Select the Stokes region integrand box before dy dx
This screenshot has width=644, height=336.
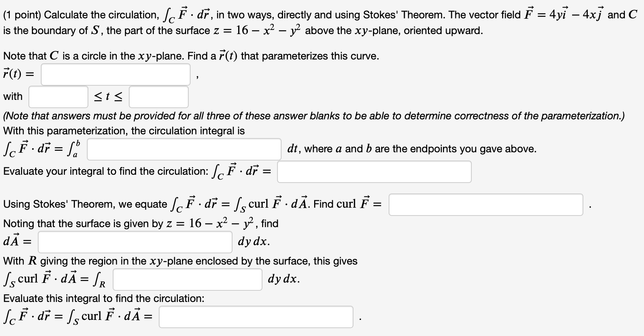pyautogui.click(x=187, y=280)
